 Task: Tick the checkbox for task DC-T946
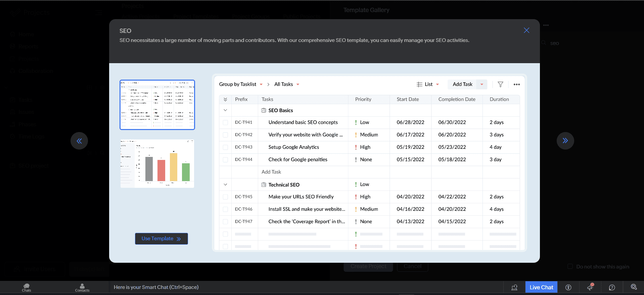[225, 209]
